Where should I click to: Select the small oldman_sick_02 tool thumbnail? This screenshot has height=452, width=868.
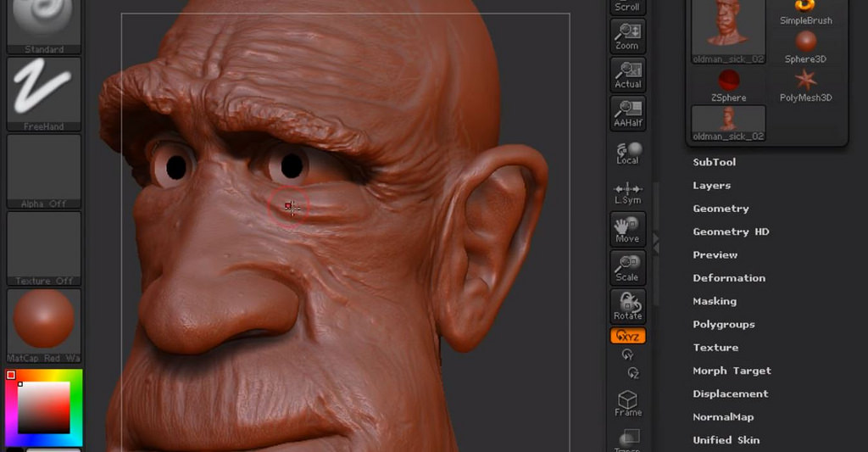[728, 124]
